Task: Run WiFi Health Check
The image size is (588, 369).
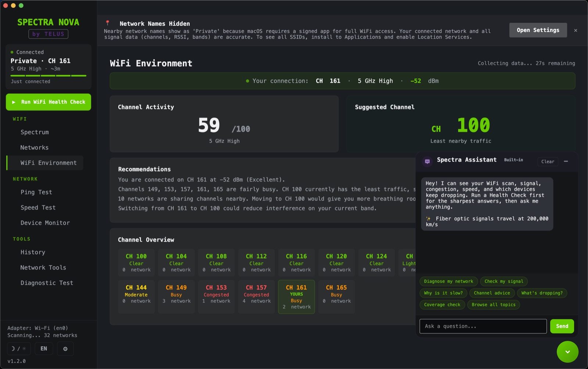Action: tap(49, 102)
